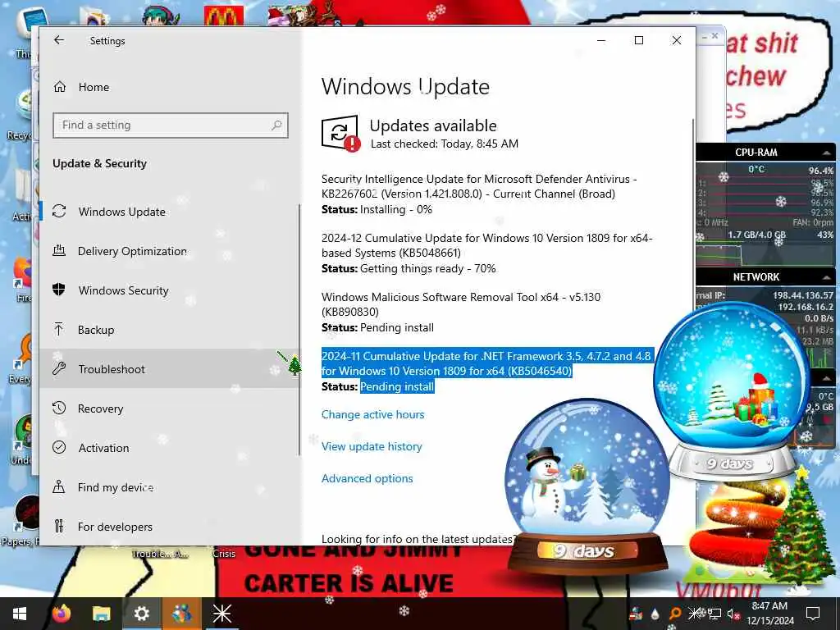Click the Settings sidebar vertical scrollbar
The image size is (840, 630).
[299, 330]
